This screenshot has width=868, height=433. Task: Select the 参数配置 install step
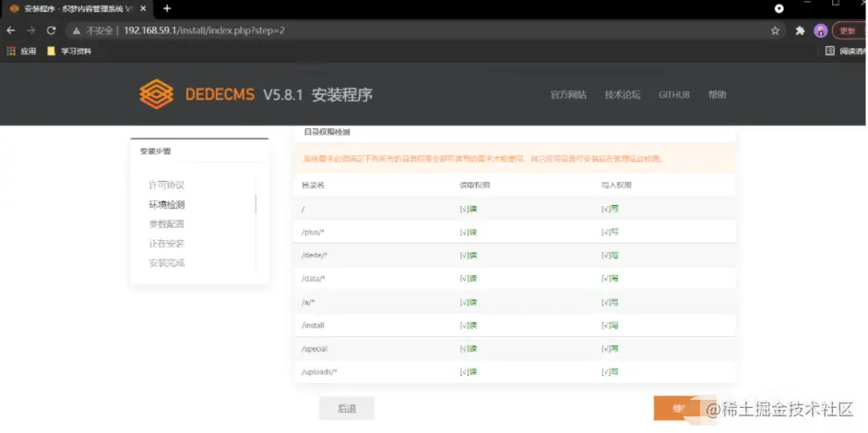(x=167, y=224)
